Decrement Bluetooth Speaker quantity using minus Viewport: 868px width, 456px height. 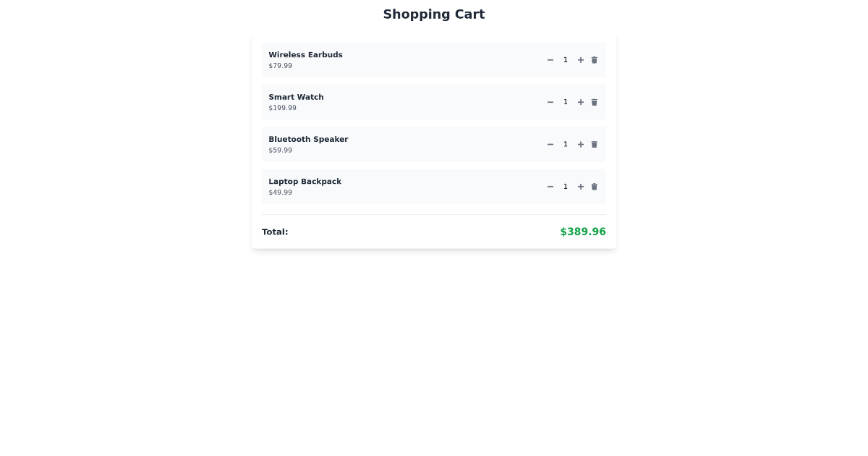coord(550,144)
